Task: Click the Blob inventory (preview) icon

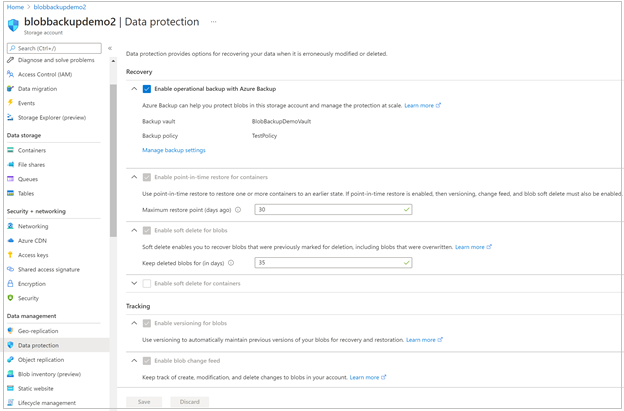Action: click(10, 374)
